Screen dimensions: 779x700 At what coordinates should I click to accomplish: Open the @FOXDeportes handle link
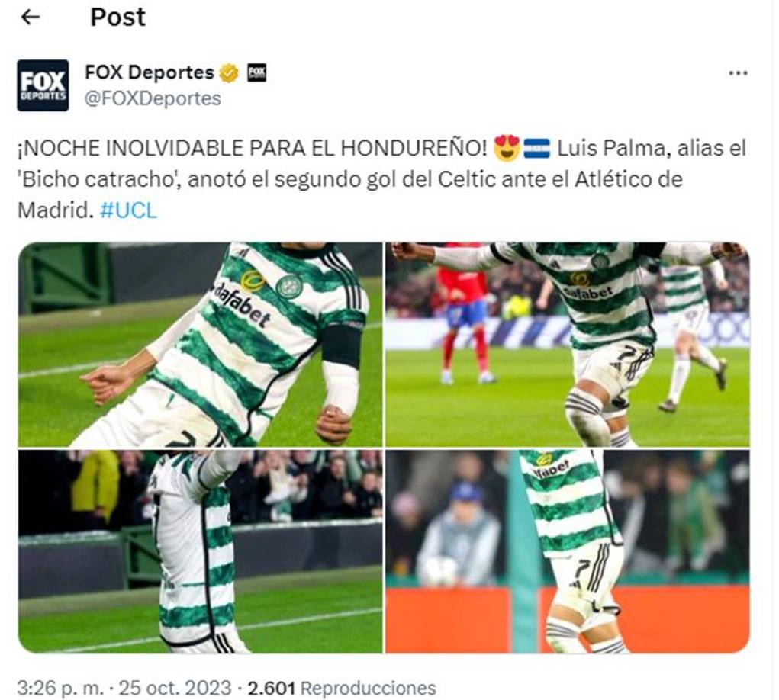pos(153,98)
